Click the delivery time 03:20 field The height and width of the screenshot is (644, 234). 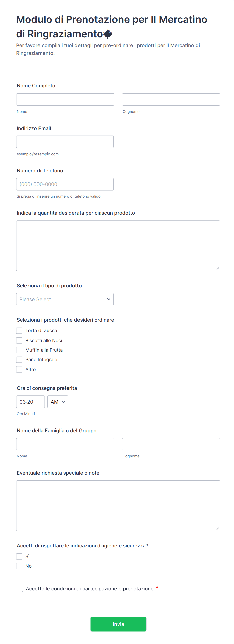[30, 402]
